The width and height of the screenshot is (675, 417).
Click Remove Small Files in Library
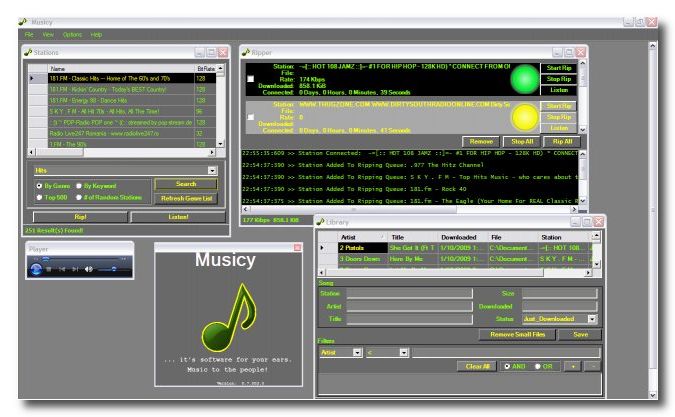[517, 334]
